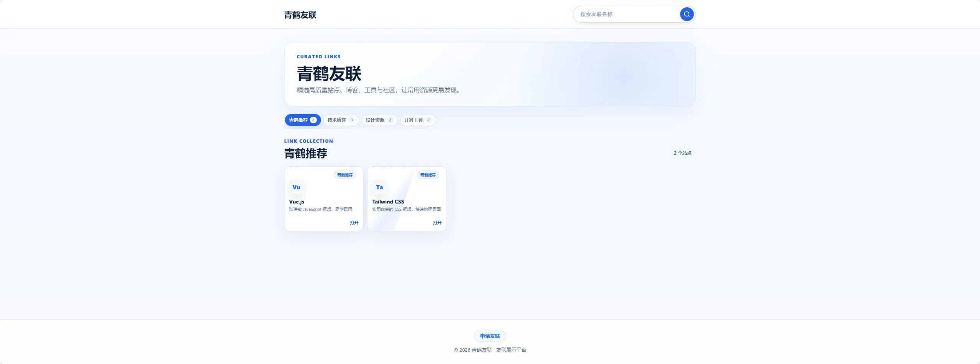Click the Vu avatar icon on Vue.js card
Image resolution: width=980 pixels, height=364 pixels.
[x=296, y=187]
